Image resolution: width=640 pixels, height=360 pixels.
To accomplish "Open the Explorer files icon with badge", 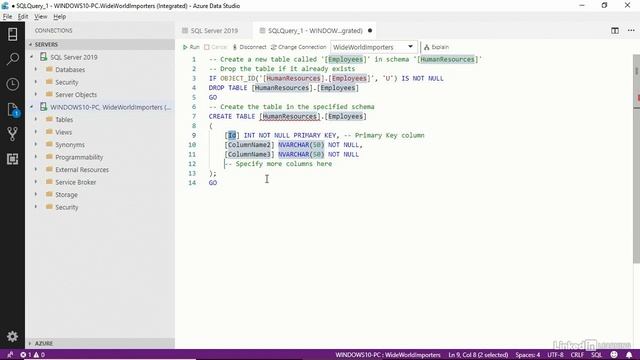I will coord(12,109).
